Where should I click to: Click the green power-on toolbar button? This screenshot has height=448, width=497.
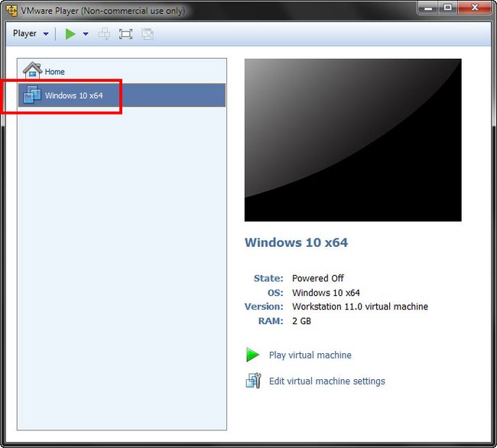(x=70, y=34)
